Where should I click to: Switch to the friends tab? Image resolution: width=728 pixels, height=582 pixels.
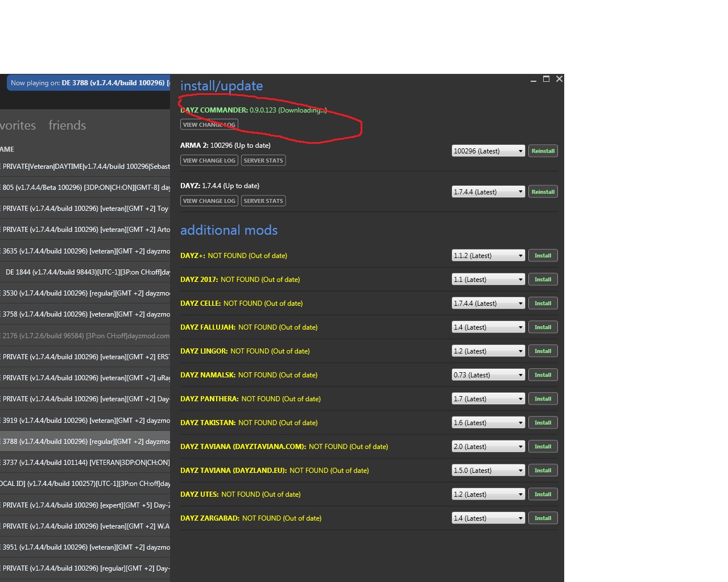(67, 125)
